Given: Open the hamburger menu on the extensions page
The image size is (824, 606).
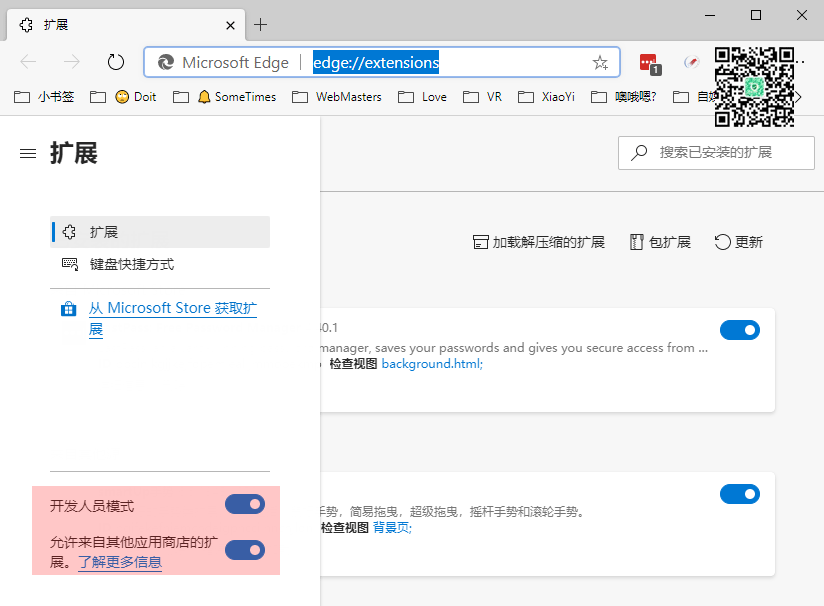Looking at the screenshot, I should coord(27,153).
